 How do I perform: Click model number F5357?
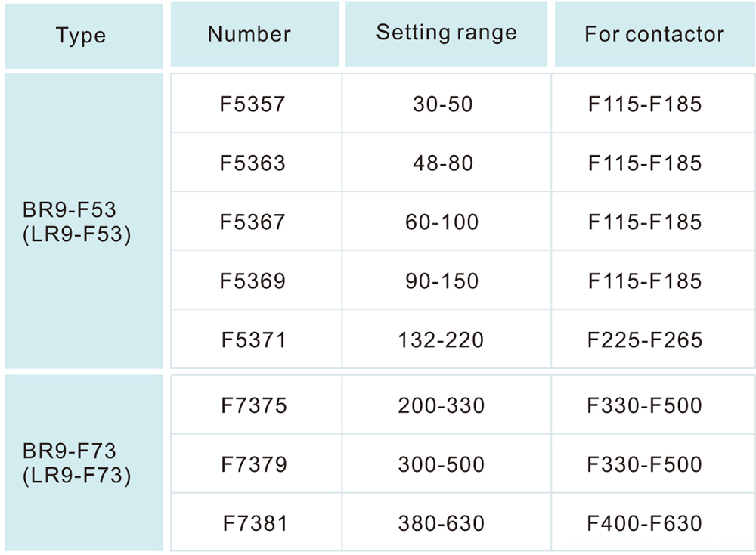(x=253, y=104)
